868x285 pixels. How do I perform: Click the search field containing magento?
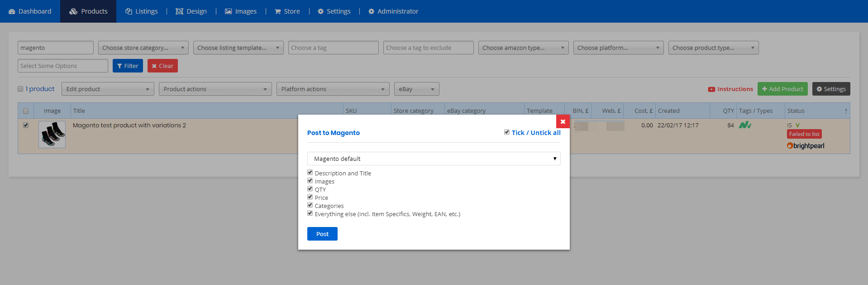click(x=56, y=48)
